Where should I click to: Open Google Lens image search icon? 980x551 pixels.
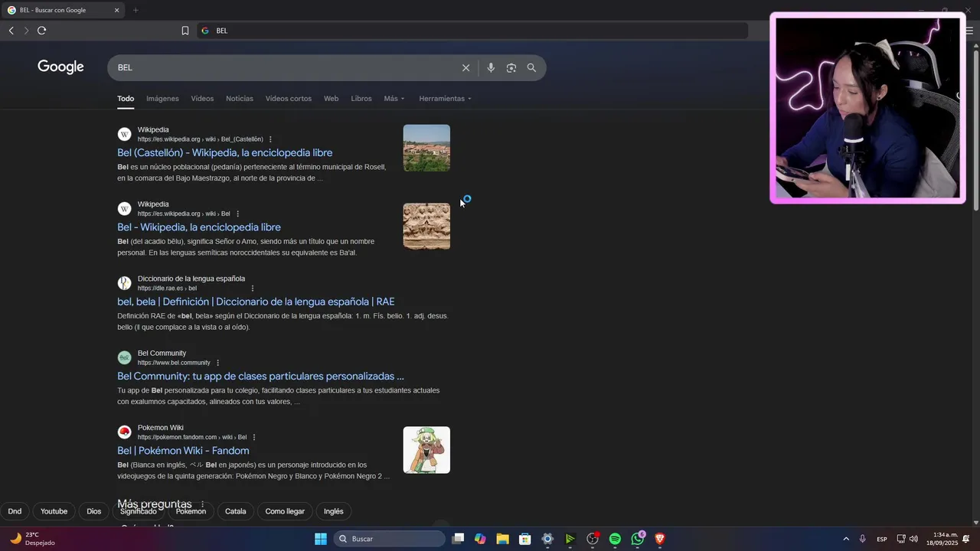click(x=511, y=67)
